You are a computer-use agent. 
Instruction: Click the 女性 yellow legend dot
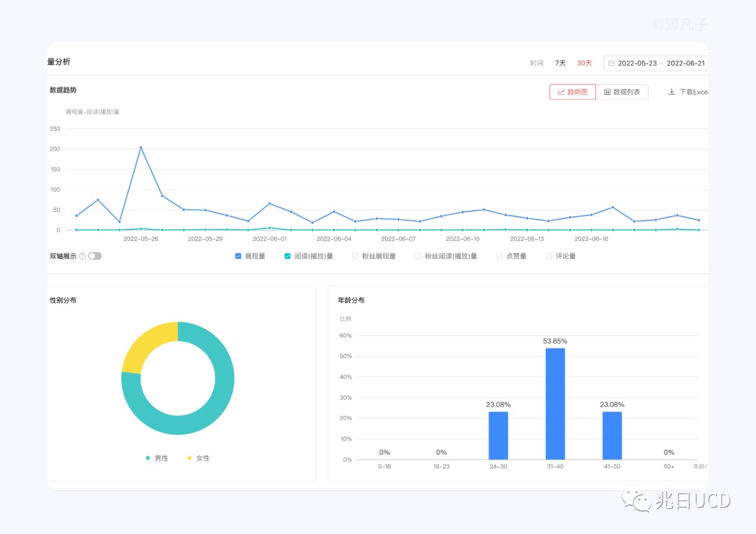point(189,458)
